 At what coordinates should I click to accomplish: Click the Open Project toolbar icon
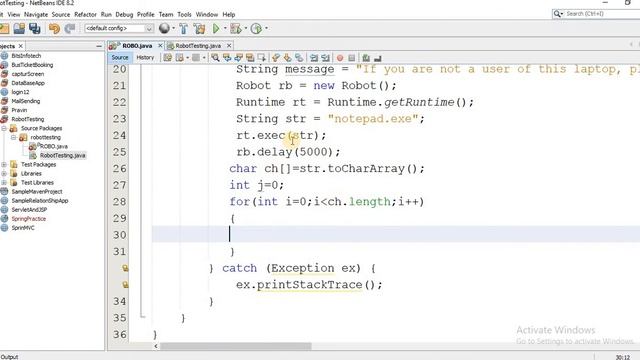pos(19,28)
